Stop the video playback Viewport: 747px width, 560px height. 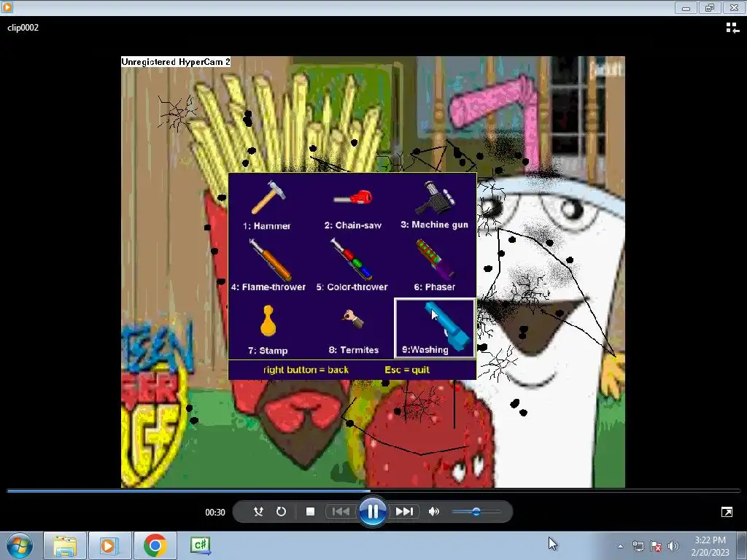coord(310,511)
